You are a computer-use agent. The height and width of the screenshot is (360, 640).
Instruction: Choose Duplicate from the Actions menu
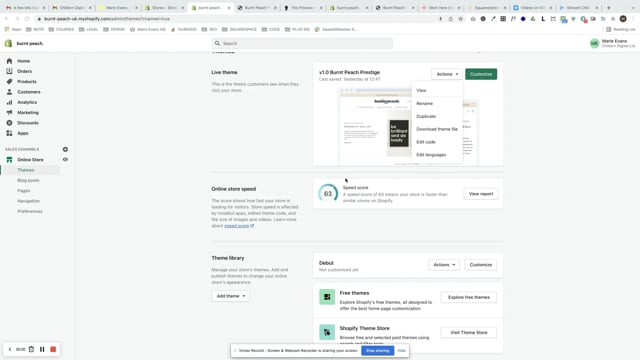pos(426,116)
